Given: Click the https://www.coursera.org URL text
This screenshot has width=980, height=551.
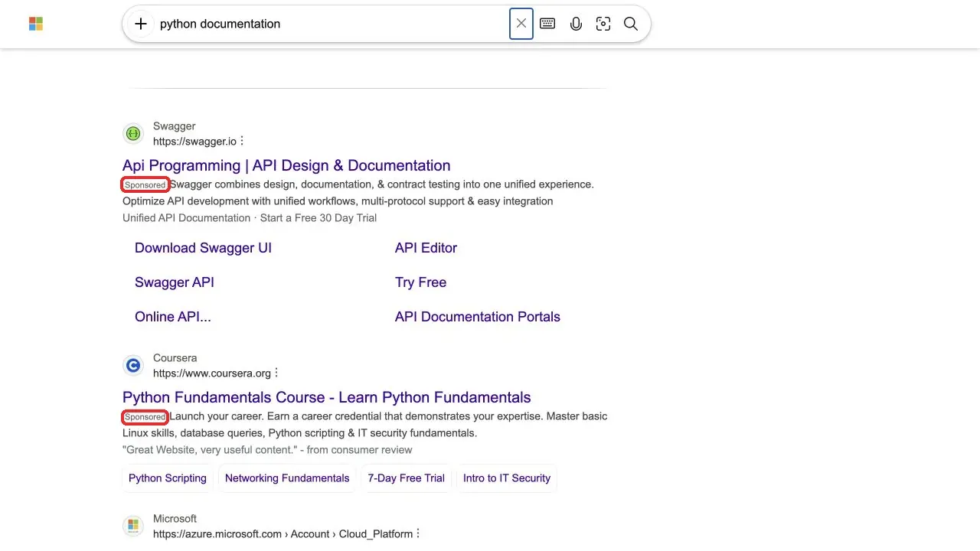Looking at the screenshot, I should coord(212,373).
